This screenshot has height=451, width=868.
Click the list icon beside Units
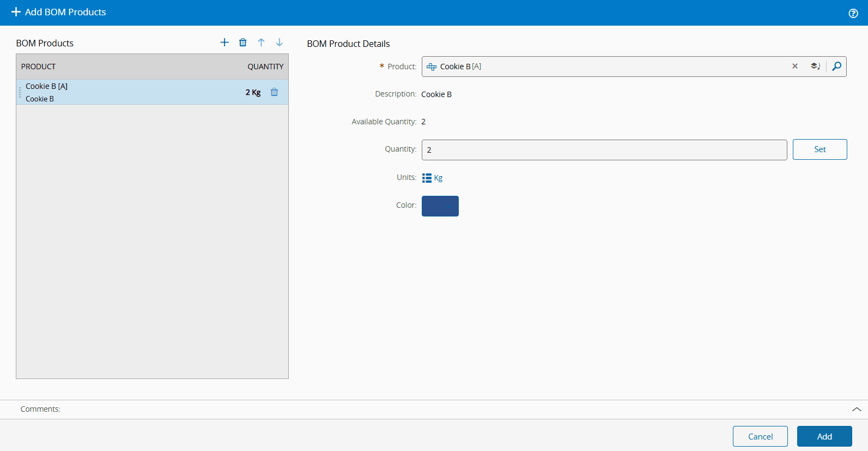pos(427,178)
